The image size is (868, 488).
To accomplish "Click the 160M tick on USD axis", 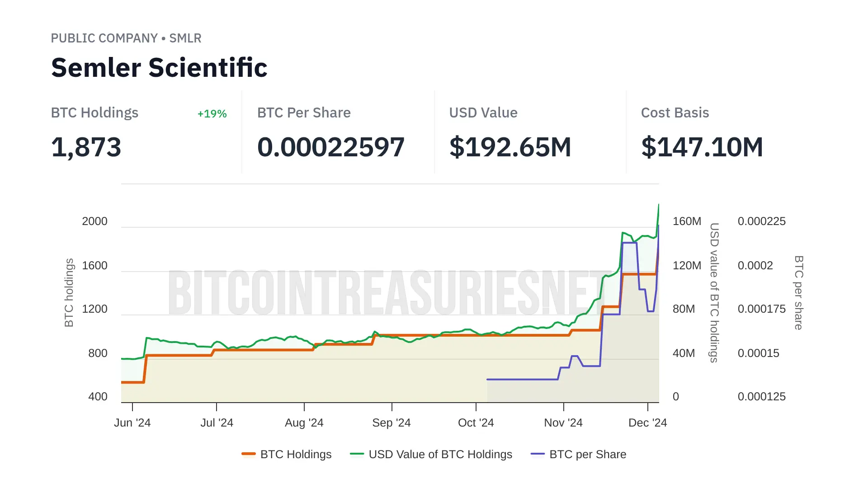I will tap(687, 221).
